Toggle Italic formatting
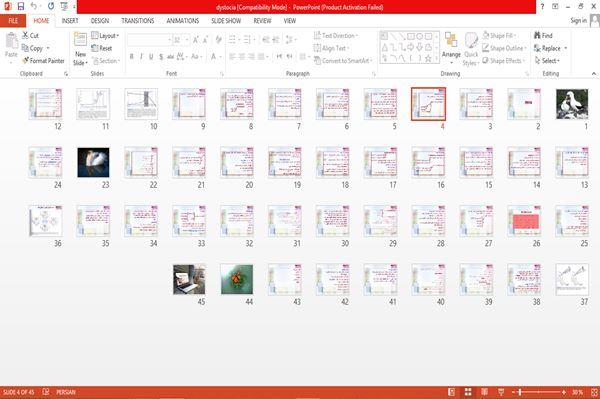This screenshot has width=600, height=399. tap(141, 57)
